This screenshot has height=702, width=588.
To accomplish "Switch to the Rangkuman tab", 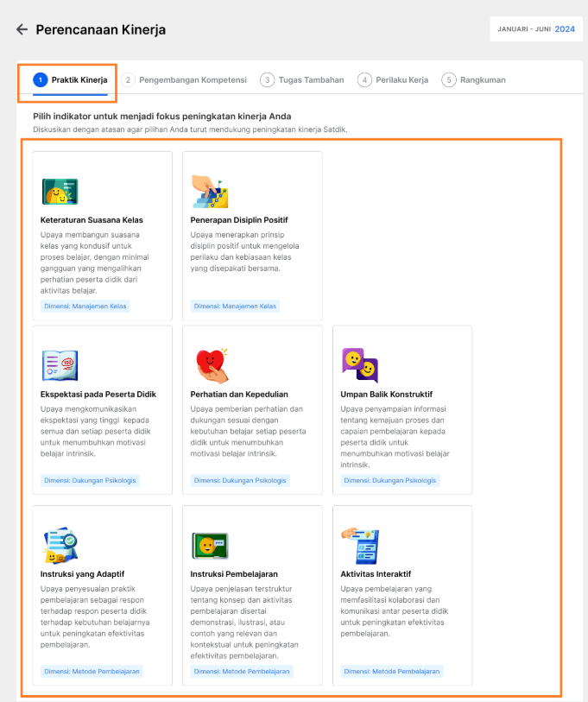I will tap(473, 80).
